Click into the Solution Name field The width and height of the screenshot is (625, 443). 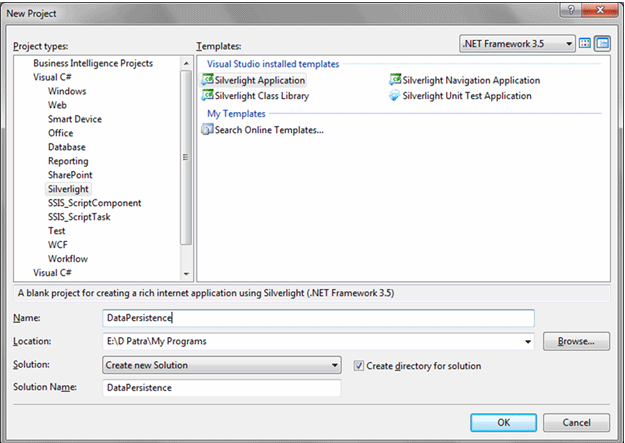pyautogui.click(x=222, y=388)
